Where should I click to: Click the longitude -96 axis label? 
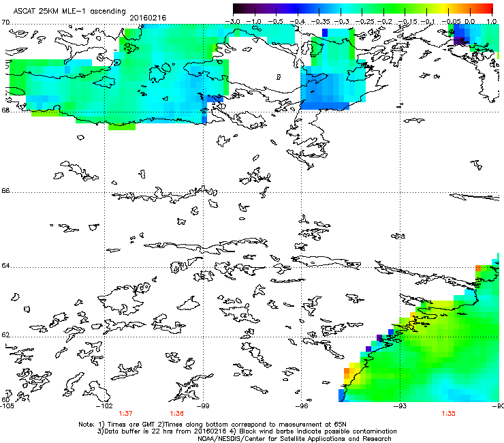pyautogui.click(x=302, y=406)
